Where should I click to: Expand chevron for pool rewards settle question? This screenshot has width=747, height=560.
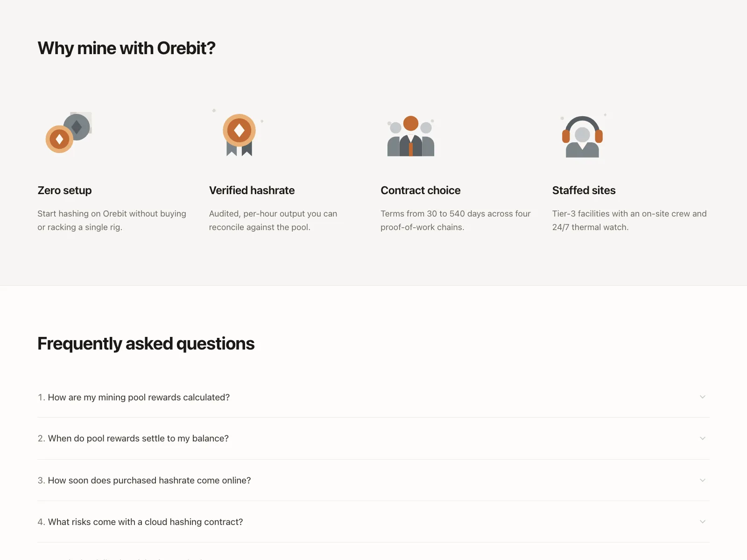point(703,438)
